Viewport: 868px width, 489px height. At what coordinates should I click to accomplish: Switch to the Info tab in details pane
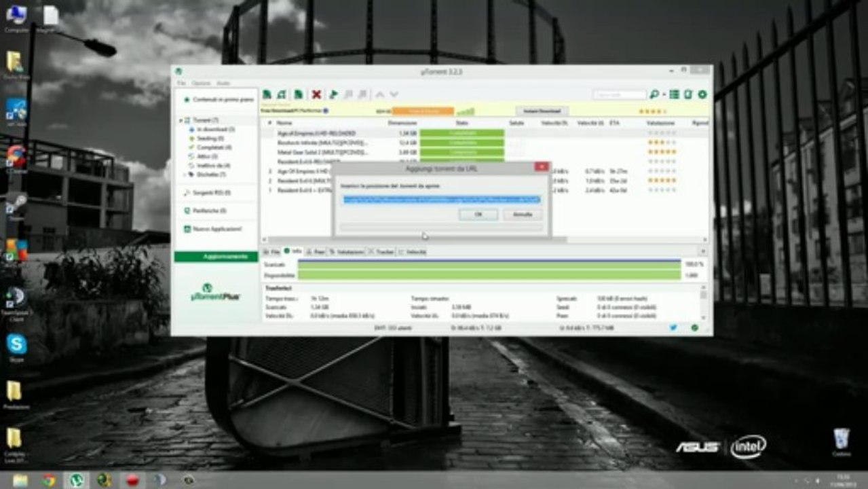pyautogui.click(x=293, y=252)
